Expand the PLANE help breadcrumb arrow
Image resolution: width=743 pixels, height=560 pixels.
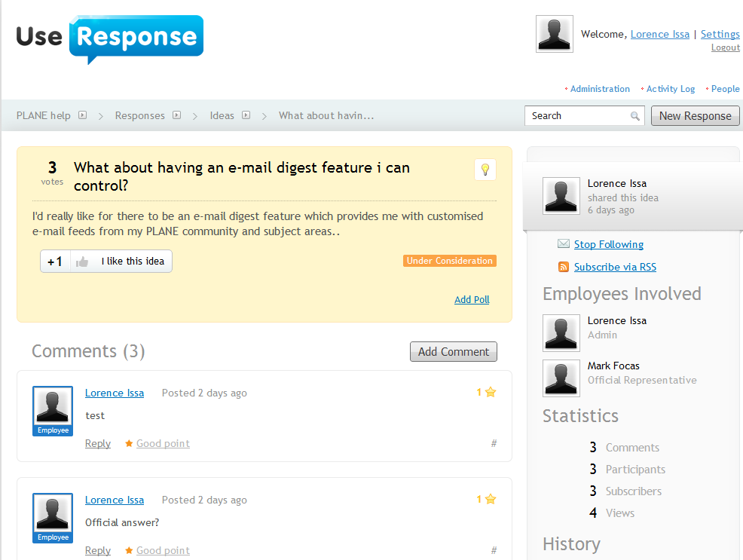pyautogui.click(x=83, y=115)
